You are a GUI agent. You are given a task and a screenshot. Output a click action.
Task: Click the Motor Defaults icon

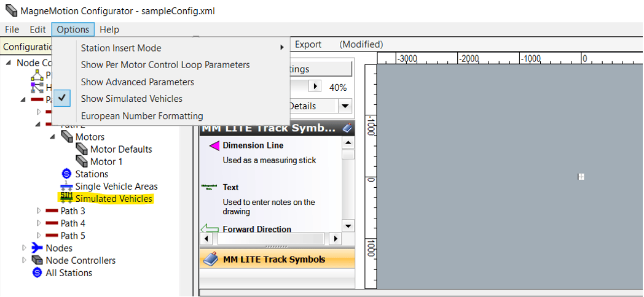[82, 149]
